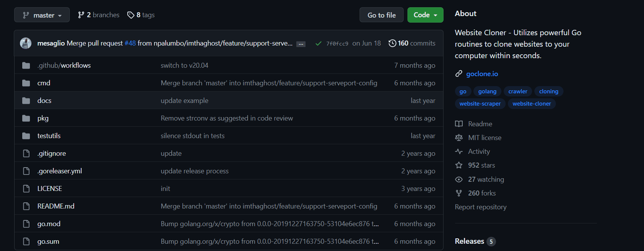
Task: Click the golang topic tag
Action: (487, 91)
